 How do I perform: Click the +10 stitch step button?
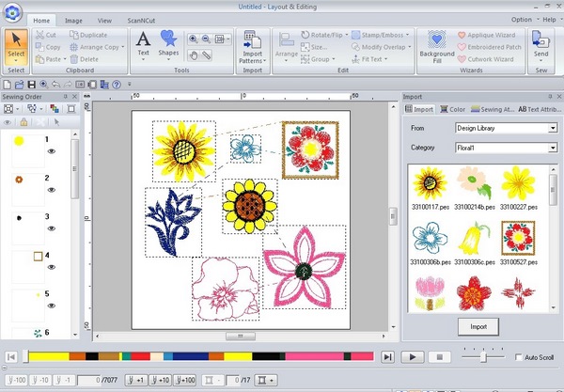pyautogui.click(x=160, y=380)
